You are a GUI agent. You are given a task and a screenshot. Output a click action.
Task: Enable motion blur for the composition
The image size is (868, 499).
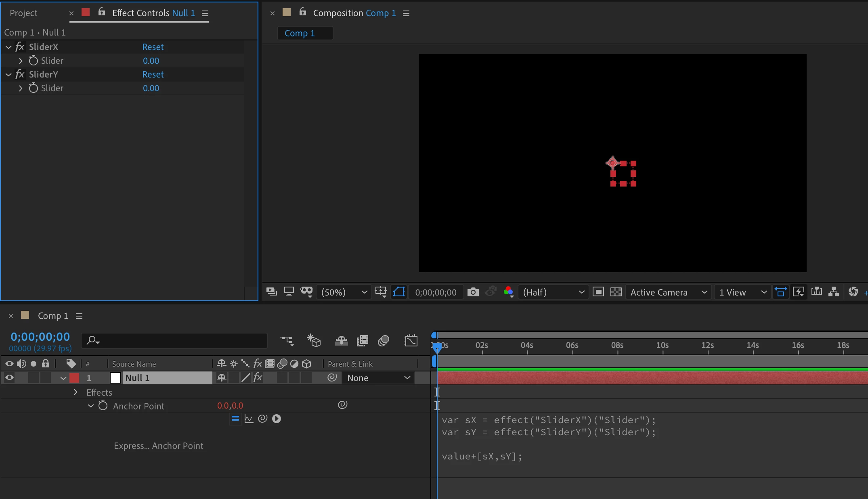384,341
